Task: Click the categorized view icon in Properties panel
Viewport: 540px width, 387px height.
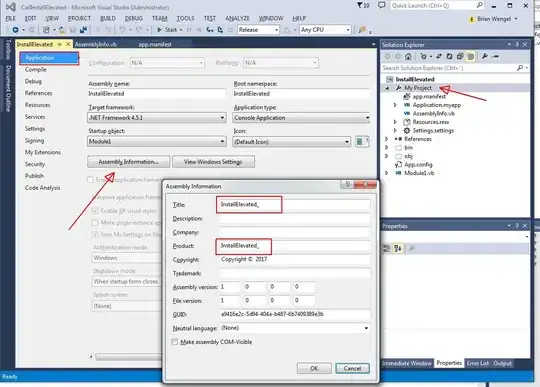Action: [x=387, y=248]
